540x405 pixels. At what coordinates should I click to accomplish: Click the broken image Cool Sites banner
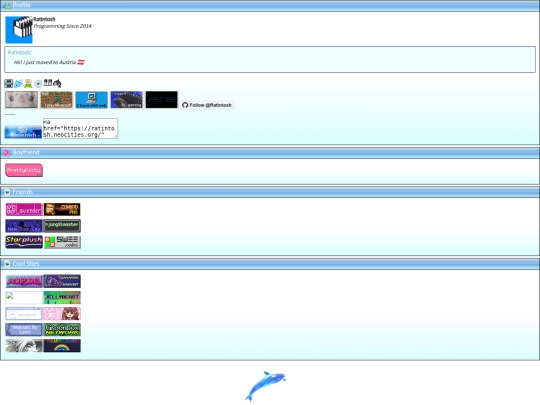tap(24, 298)
